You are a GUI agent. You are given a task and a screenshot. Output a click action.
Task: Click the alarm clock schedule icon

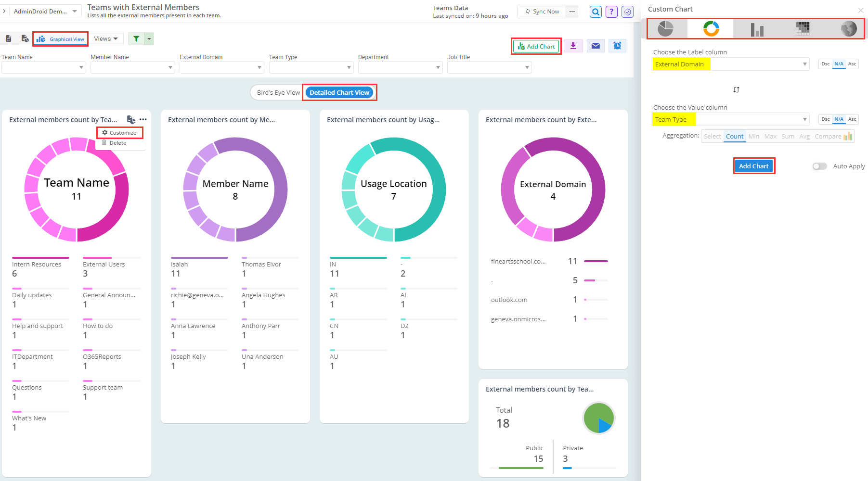tap(617, 46)
